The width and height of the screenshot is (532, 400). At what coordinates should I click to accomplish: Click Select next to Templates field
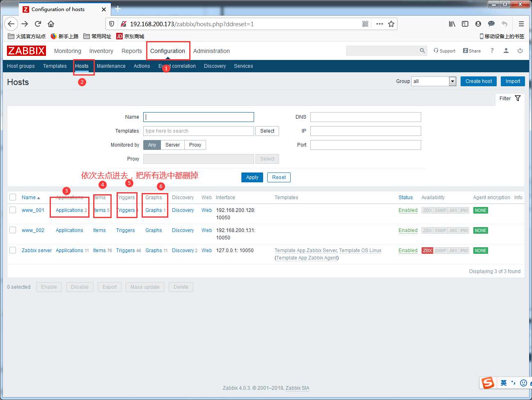pos(267,131)
